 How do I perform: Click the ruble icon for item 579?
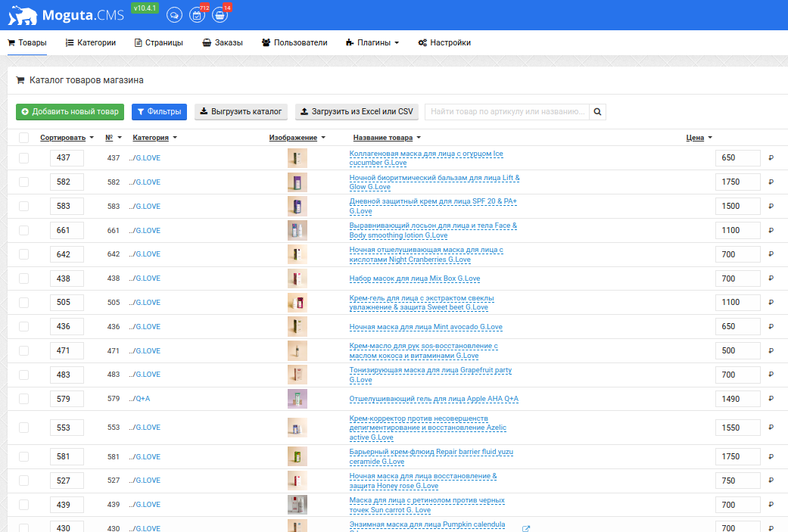pos(771,399)
